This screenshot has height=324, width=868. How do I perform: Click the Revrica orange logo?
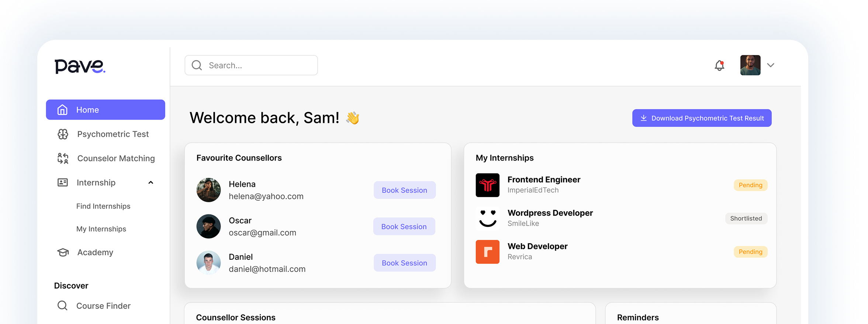[x=487, y=252]
